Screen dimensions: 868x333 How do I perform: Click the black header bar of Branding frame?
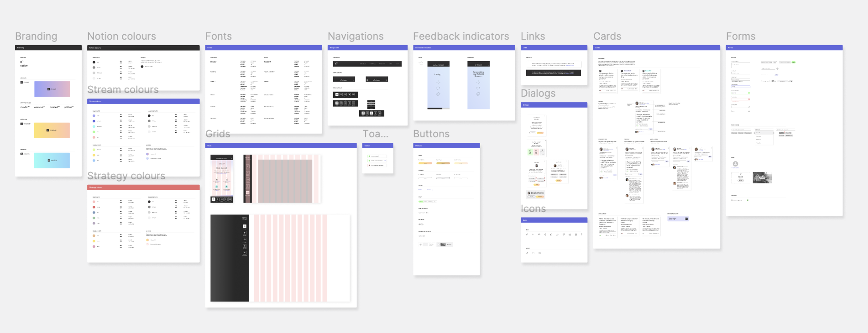click(x=48, y=47)
